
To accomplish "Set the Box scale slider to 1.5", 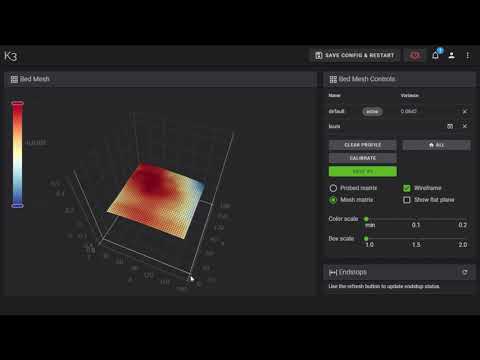I will 416,238.
